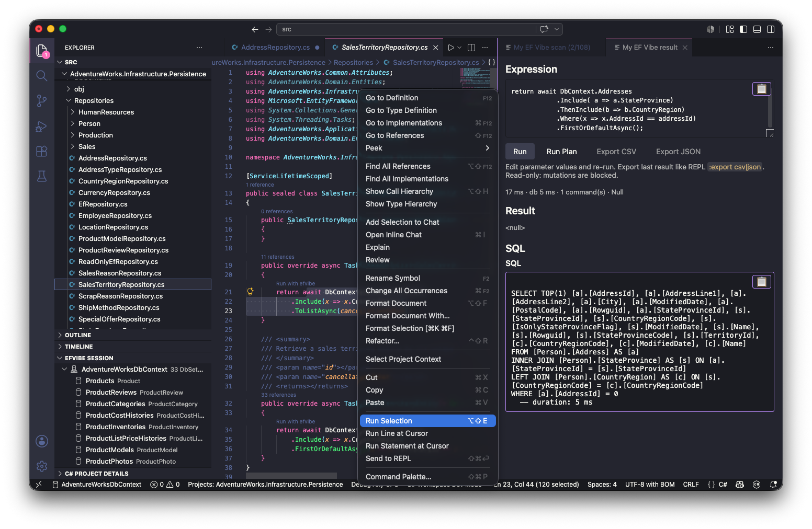
Task: Open the run button dropdown arrow
Action: point(459,48)
